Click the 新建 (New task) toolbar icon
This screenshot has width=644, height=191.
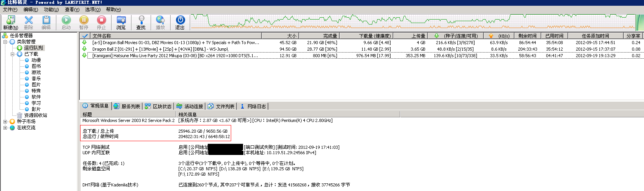10,20
